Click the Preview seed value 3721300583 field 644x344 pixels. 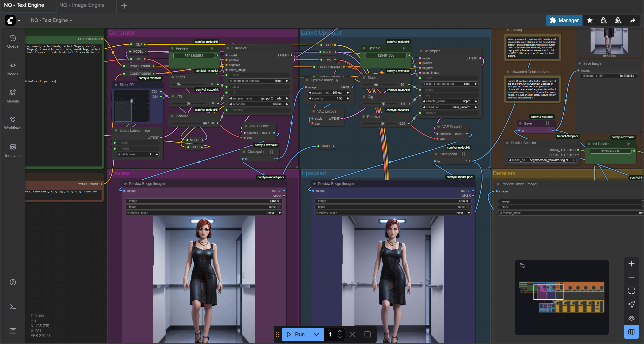click(194, 56)
